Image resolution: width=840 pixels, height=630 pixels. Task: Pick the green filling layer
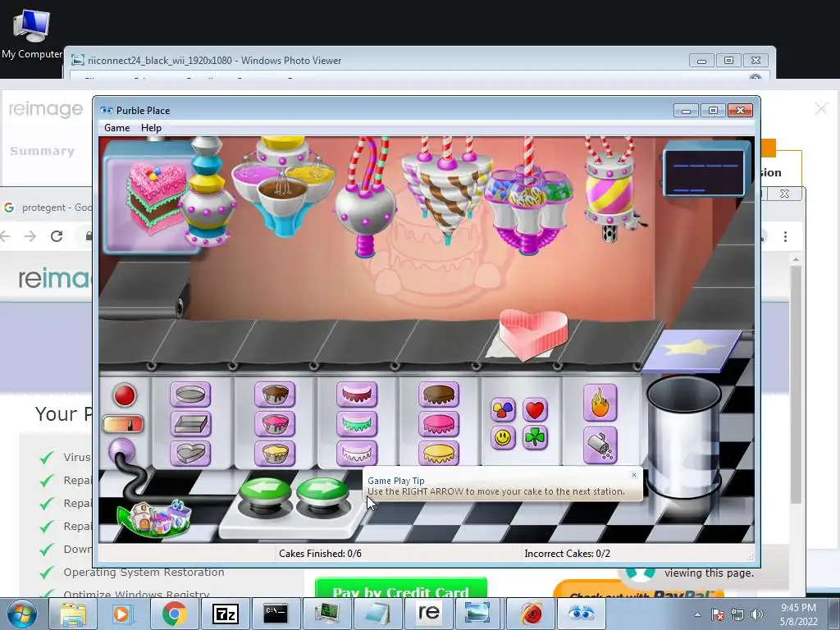[357, 424]
